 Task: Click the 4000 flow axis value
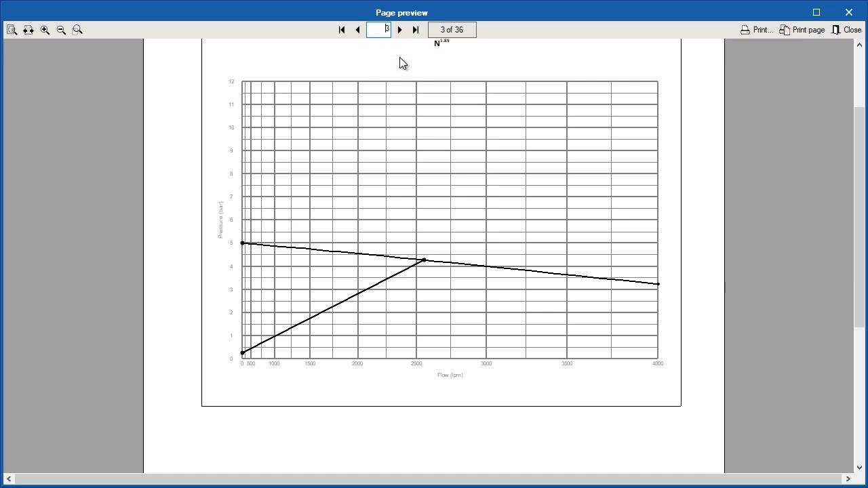pyautogui.click(x=657, y=364)
